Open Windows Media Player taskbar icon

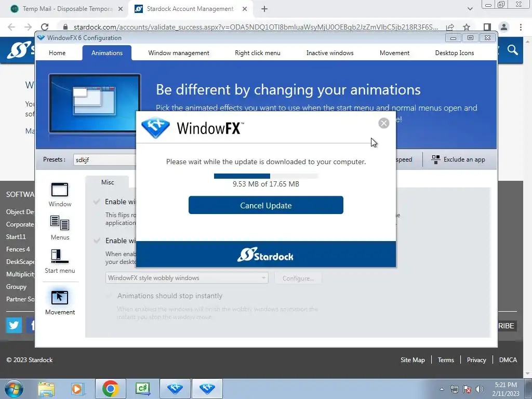click(78, 389)
